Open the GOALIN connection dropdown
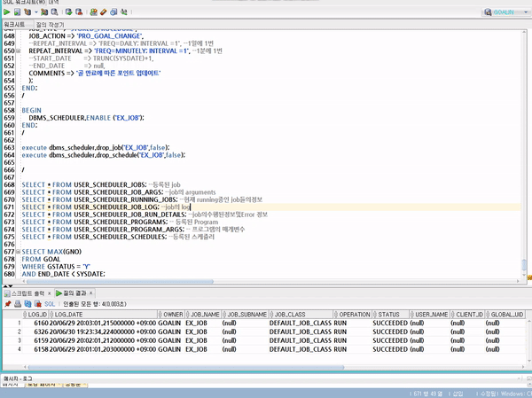Screen dimensions: 532x398 tap(526, 12)
